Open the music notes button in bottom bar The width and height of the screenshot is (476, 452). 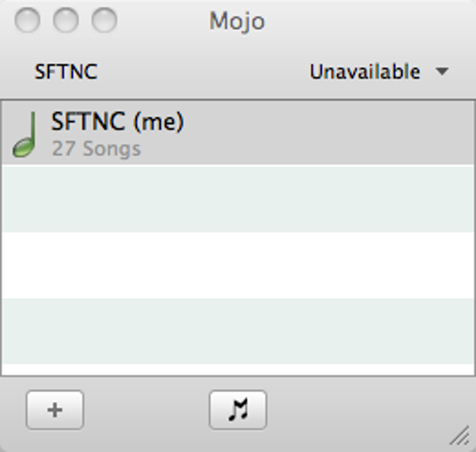[x=238, y=410]
